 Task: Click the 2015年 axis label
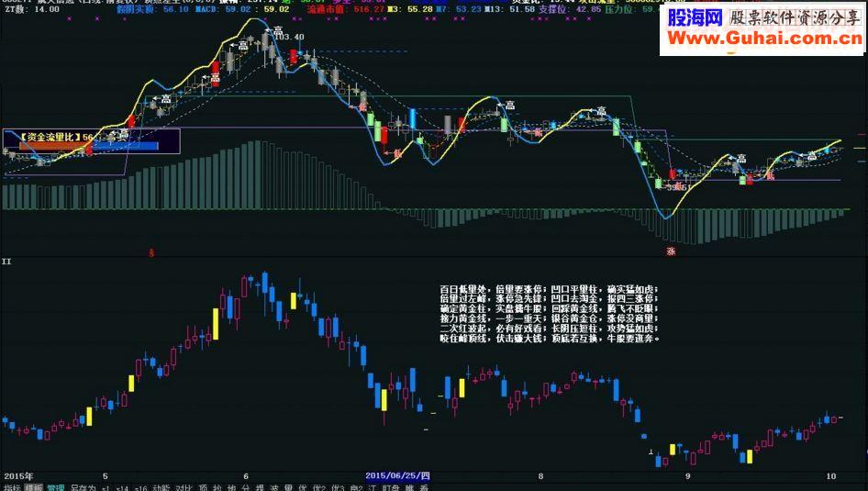tap(19, 476)
